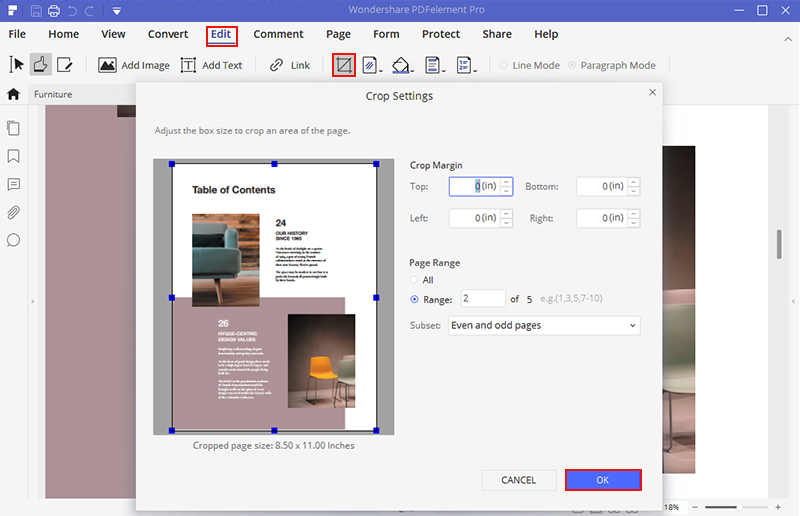Open the Help tab
This screenshot has width=800, height=516.
(x=546, y=34)
